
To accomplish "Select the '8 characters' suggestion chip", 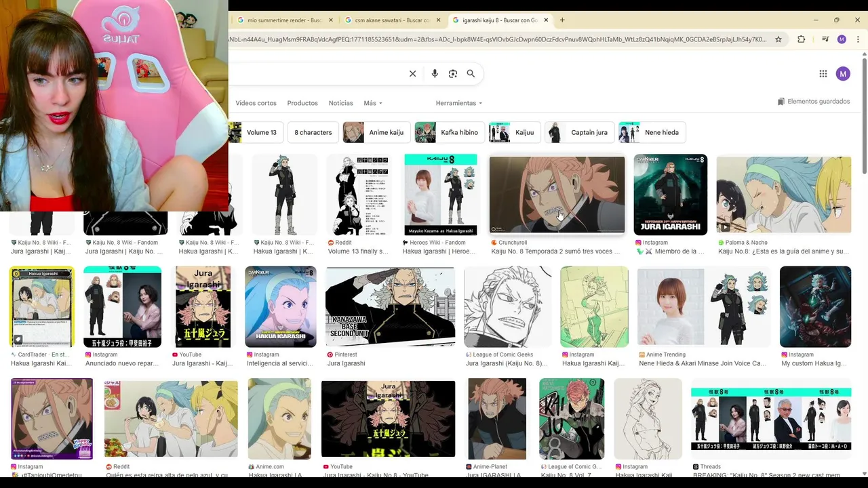I will pos(313,132).
